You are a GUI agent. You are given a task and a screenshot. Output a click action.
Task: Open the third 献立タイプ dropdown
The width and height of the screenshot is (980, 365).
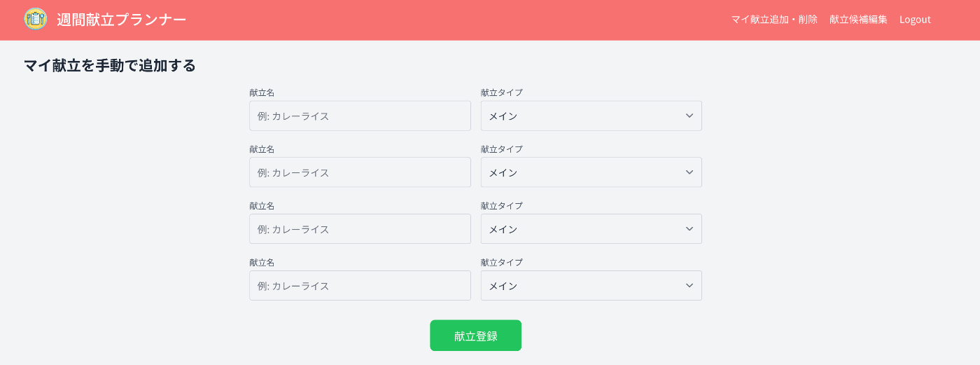point(591,229)
